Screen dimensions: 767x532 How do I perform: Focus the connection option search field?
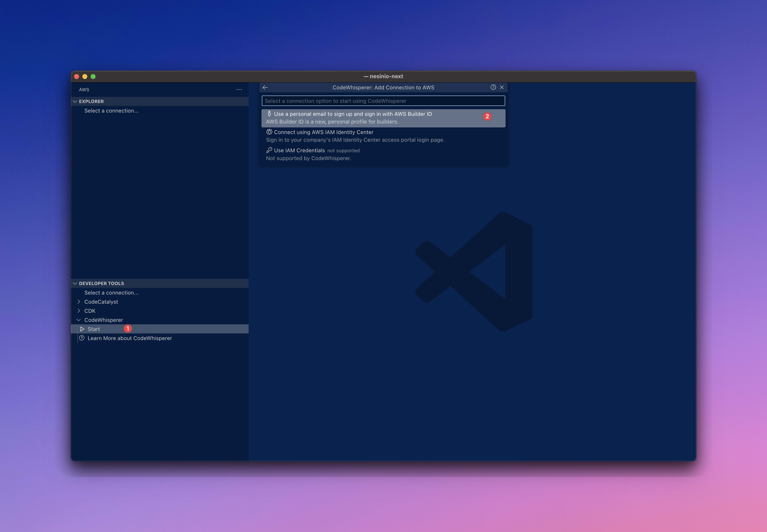click(383, 101)
